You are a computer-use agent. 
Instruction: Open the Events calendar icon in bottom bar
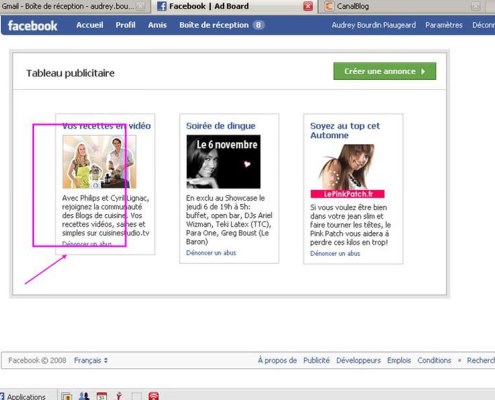click(x=102, y=396)
